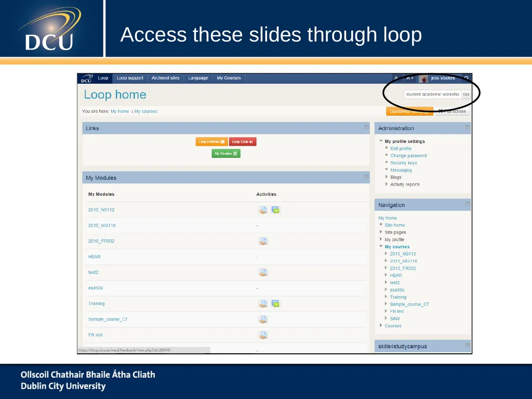Open 2015_MG118 in the Navigation tree
Viewport: 532px width, 399px height.
pos(403,261)
